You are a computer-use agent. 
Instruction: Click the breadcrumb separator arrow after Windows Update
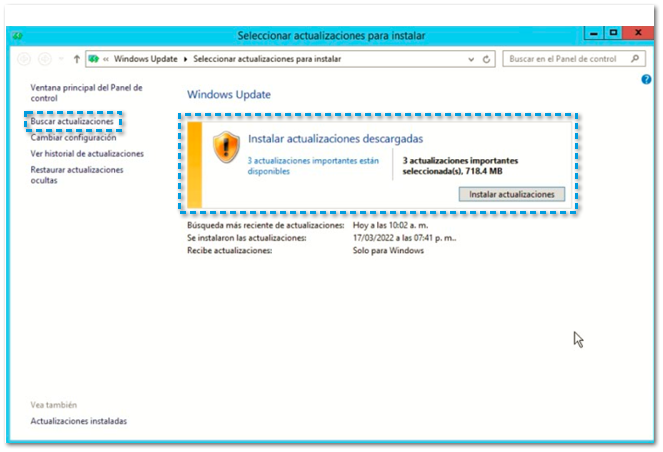click(x=185, y=59)
